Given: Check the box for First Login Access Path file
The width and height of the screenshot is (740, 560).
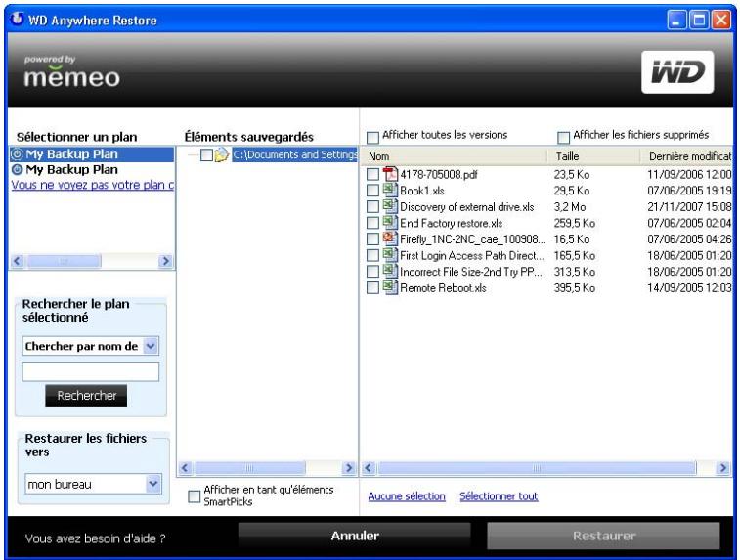Looking at the screenshot, I should click(x=372, y=255).
